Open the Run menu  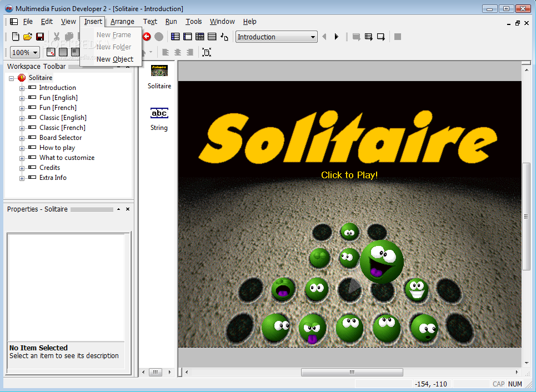(171, 22)
